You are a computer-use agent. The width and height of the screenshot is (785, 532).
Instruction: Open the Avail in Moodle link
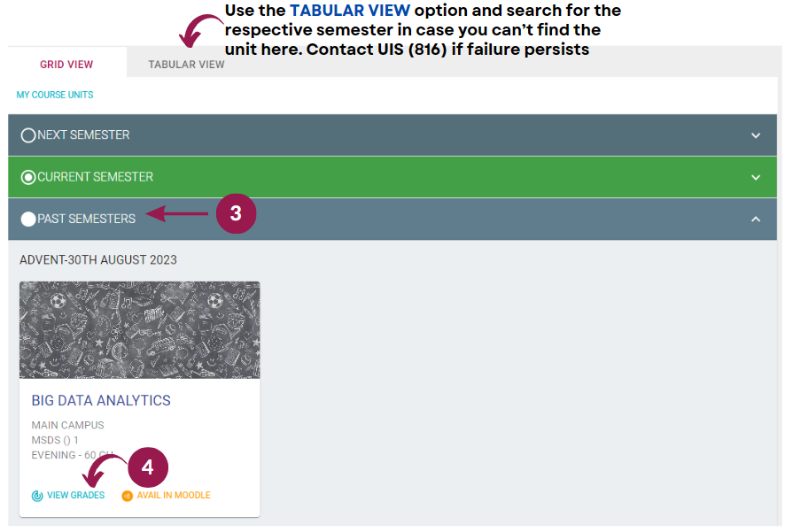(174, 495)
